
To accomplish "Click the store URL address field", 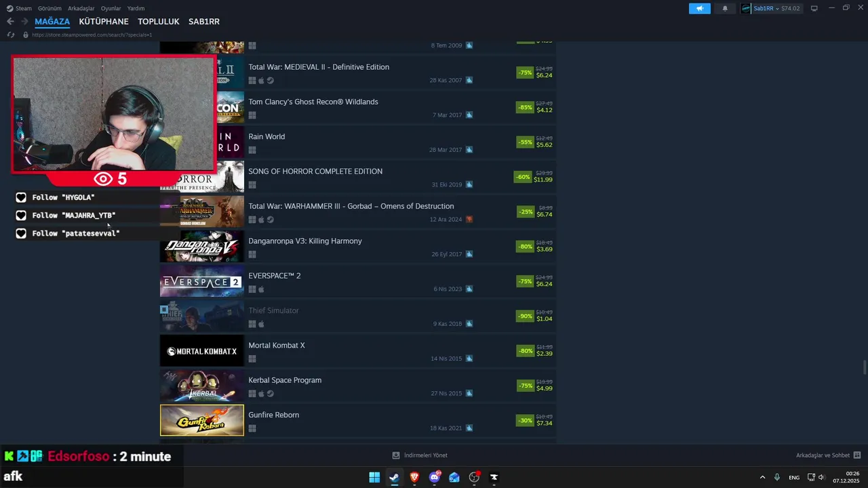I will click(92, 35).
